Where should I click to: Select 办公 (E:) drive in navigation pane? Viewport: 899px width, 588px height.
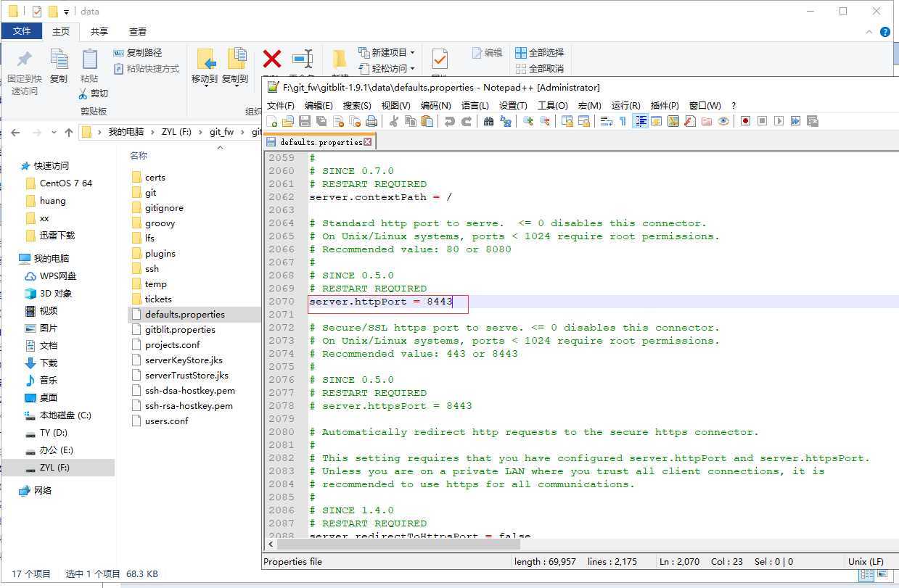[49, 450]
